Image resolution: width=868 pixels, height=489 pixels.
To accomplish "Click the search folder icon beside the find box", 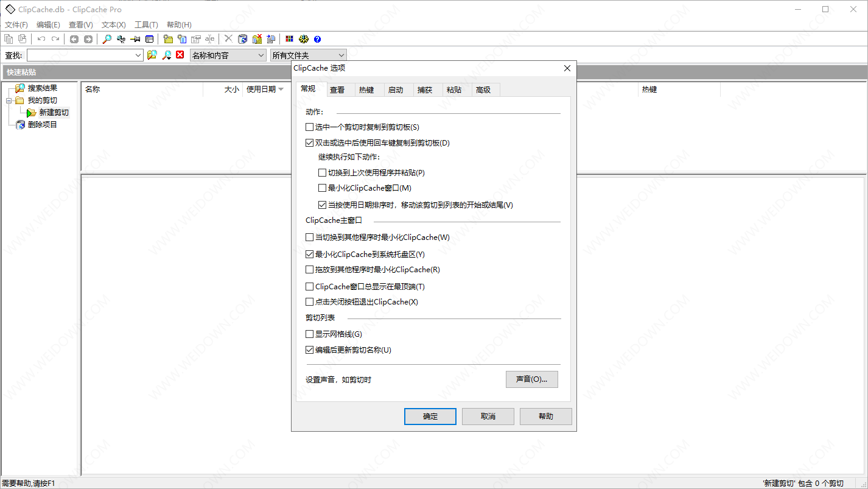I will 152,55.
